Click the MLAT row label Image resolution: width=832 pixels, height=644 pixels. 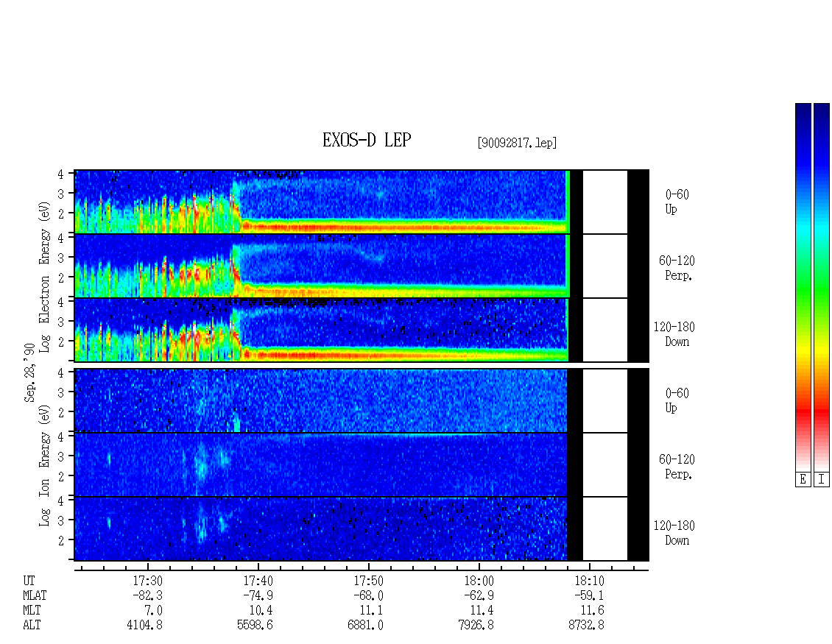click(x=35, y=595)
